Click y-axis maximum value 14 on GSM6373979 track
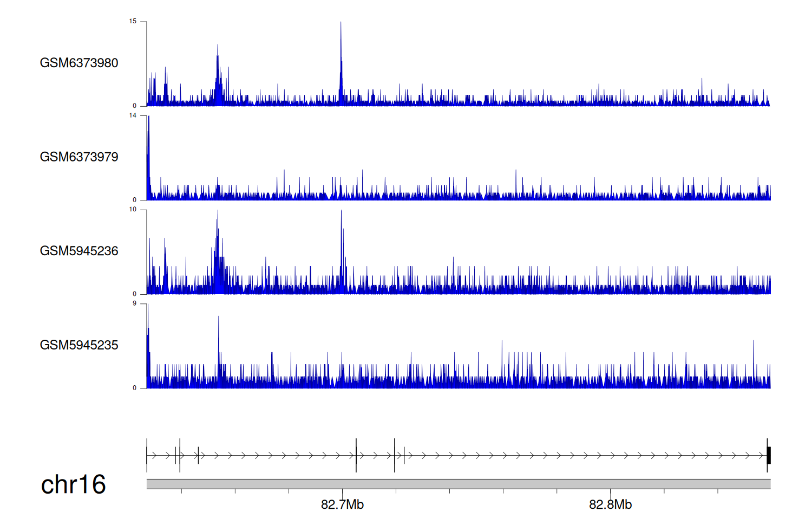Viewport: 812px width, 531px height. 133,115
